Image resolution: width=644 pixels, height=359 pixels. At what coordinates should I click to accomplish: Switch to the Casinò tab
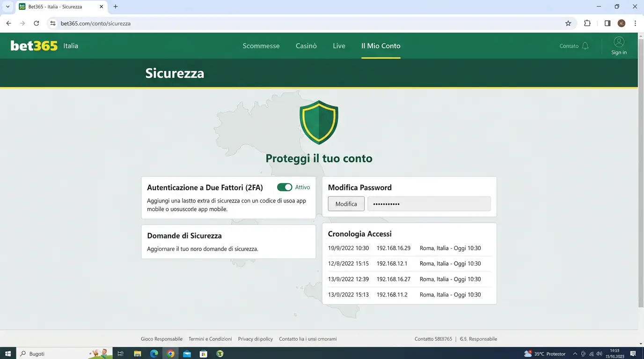click(306, 46)
